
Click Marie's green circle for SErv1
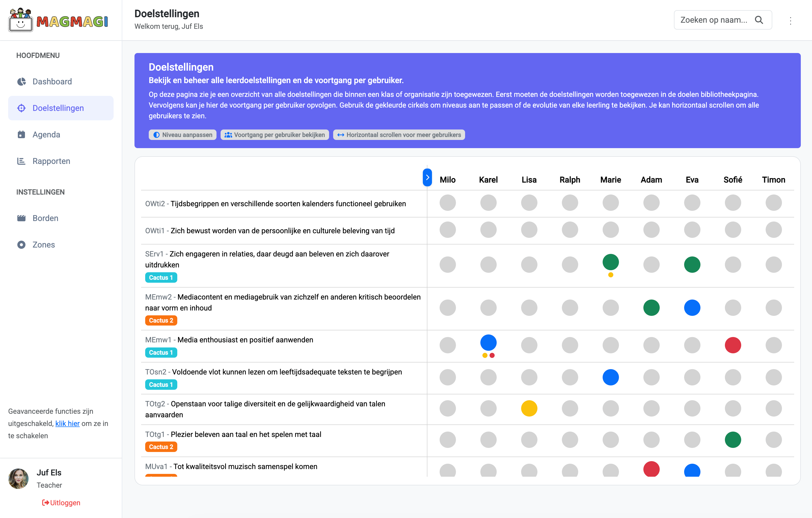pos(610,262)
